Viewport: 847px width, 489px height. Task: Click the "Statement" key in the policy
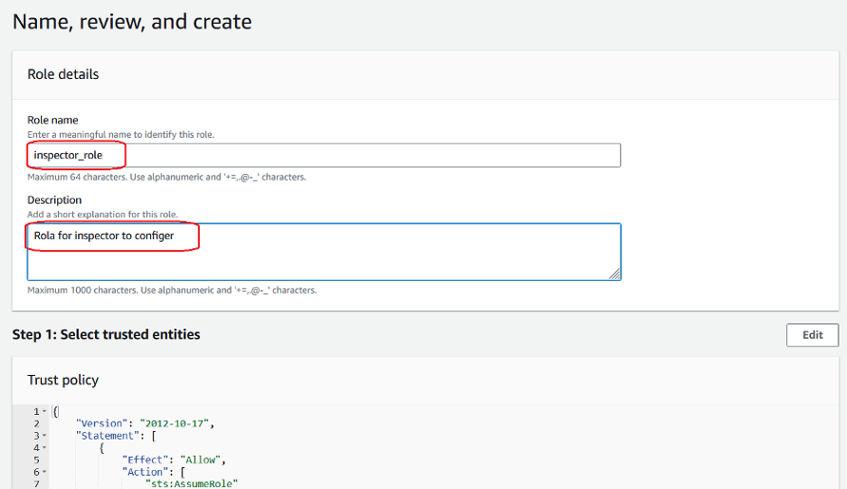point(106,435)
